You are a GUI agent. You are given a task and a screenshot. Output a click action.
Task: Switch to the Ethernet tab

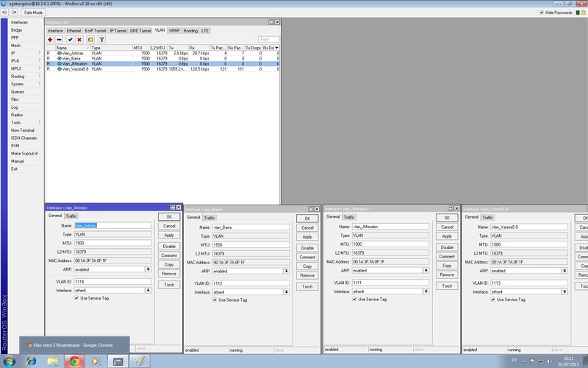(74, 31)
